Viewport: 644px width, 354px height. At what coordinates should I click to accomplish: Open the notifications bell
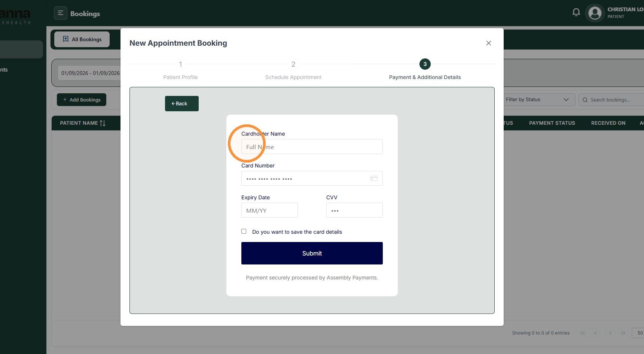tap(576, 12)
